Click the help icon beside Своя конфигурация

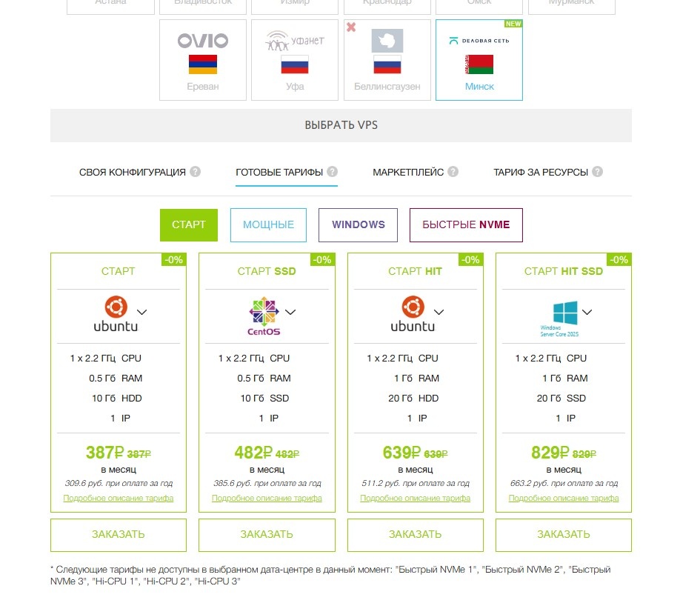coord(196,172)
